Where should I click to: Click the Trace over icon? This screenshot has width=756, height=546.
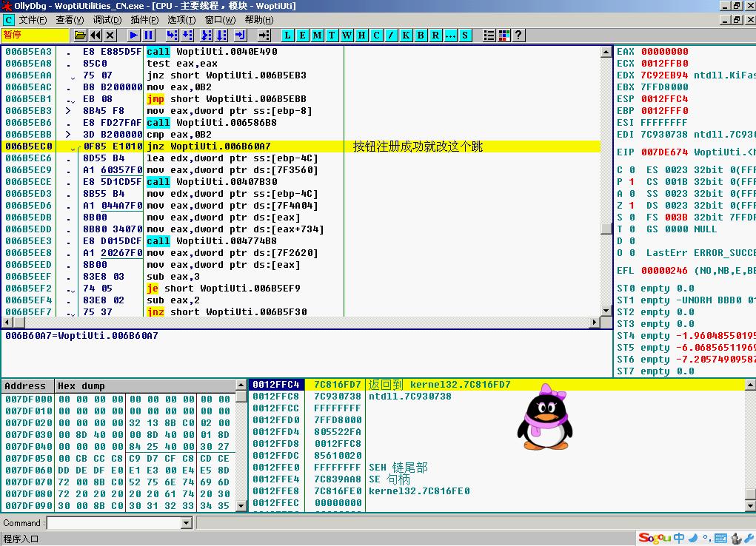point(221,36)
